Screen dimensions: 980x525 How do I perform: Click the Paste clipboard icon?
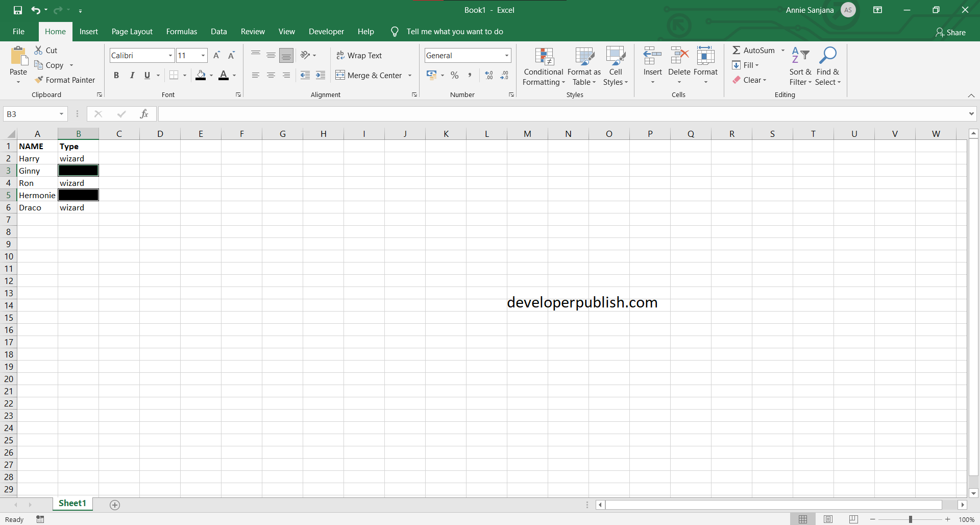[x=19, y=56]
